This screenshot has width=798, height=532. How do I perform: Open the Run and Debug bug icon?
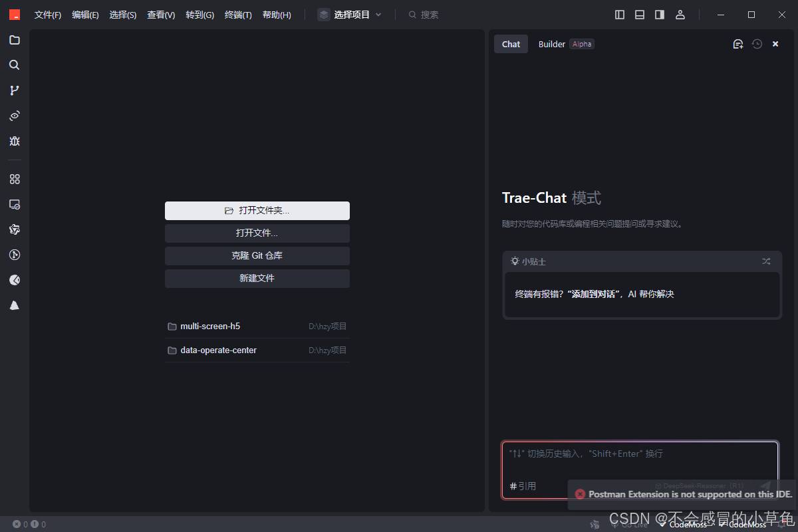14,141
